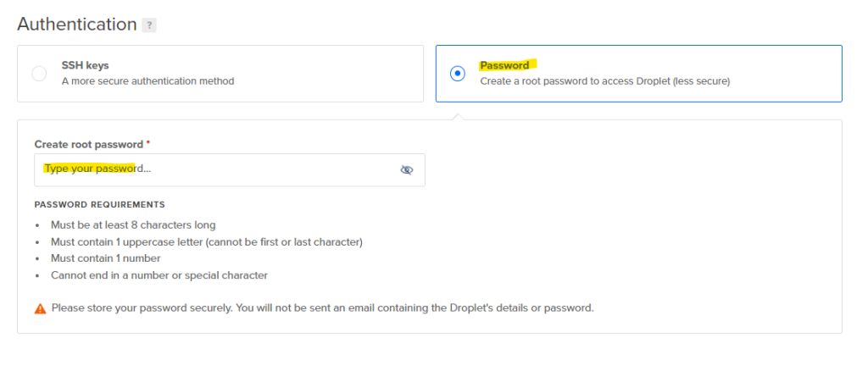Click the "store your password securely" notice
868x371 pixels.
[322, 307]
